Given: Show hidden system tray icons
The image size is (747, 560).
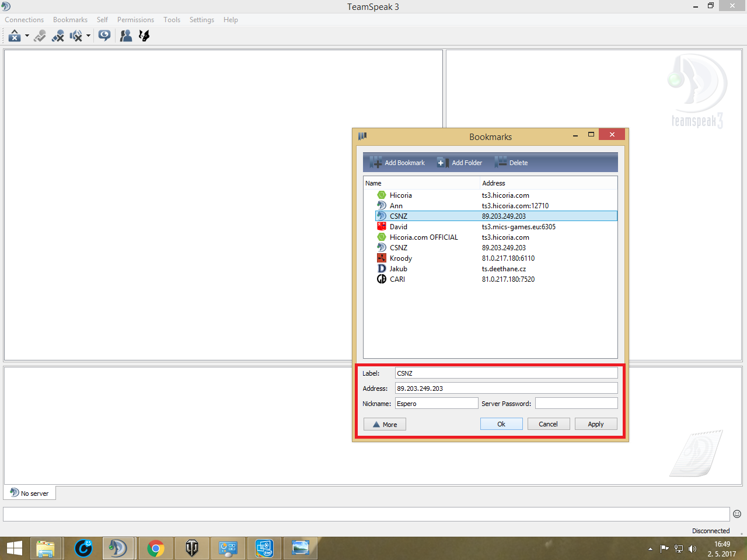Looking at the screenshot, I should (650, 549).
